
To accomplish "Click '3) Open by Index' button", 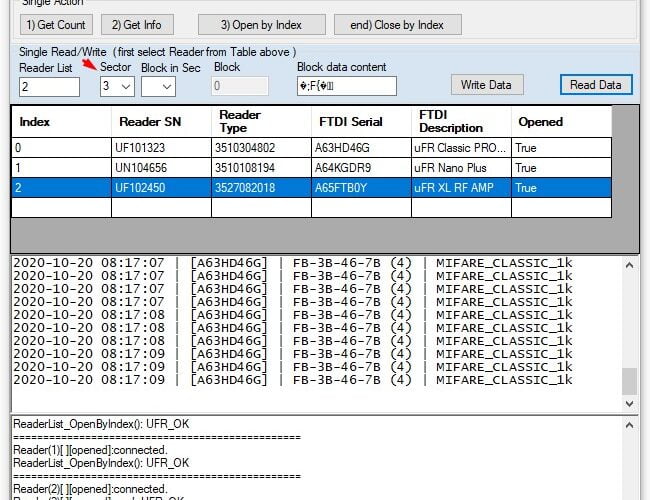I will click(262, 25).
